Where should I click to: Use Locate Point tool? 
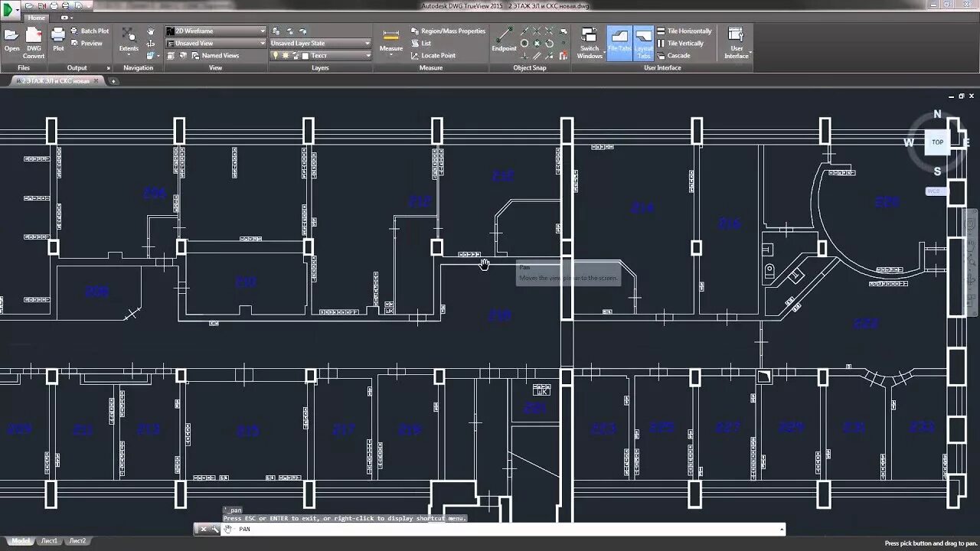click(x=433, y=55)
